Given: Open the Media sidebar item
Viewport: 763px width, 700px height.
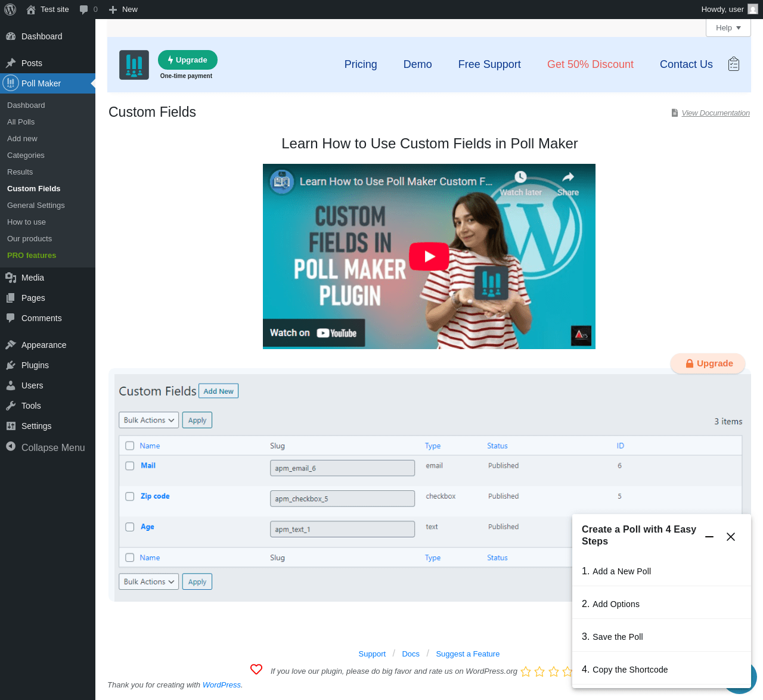Looking at the screenshot, I should pos(48,278).
